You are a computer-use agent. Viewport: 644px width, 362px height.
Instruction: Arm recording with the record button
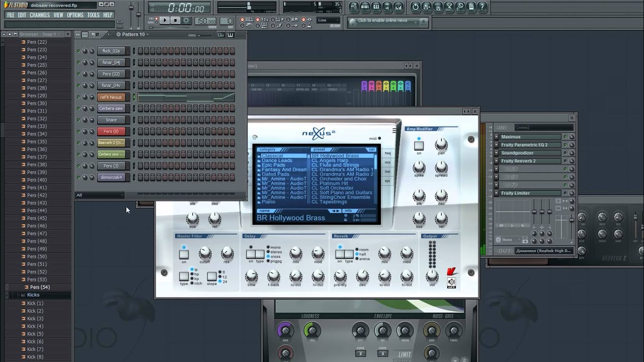tap(187, 21)
